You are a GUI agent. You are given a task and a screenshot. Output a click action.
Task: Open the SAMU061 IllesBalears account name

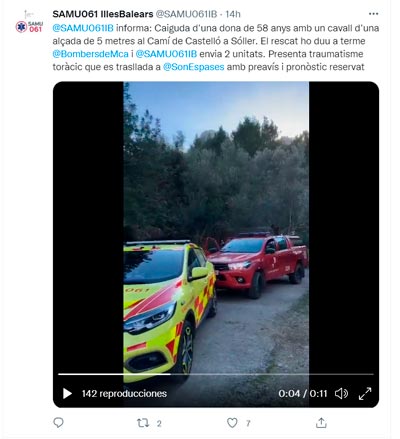point(103,14)
